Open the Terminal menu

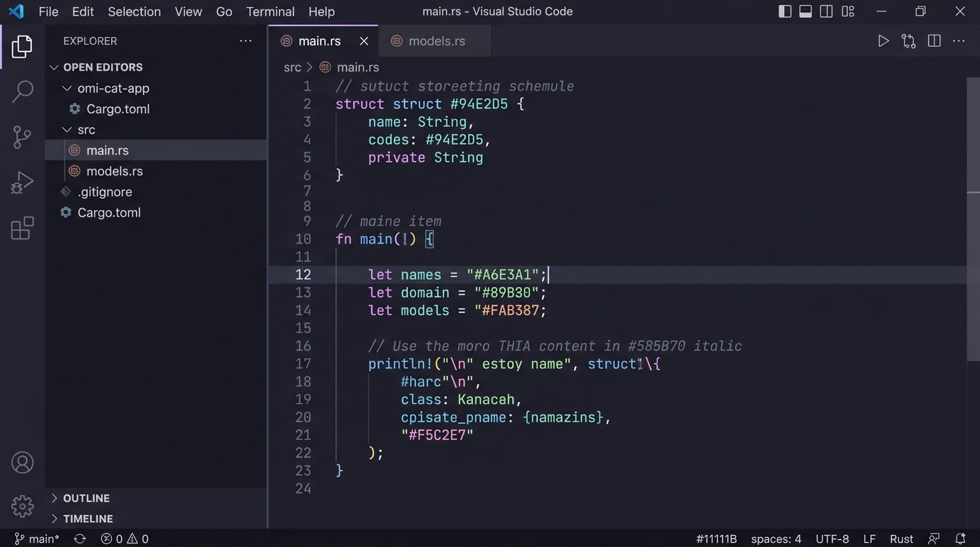(270, 11)
